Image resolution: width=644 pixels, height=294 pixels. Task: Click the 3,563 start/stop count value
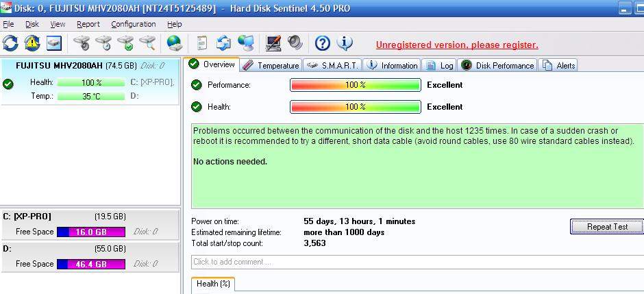(x=314, y=243)
